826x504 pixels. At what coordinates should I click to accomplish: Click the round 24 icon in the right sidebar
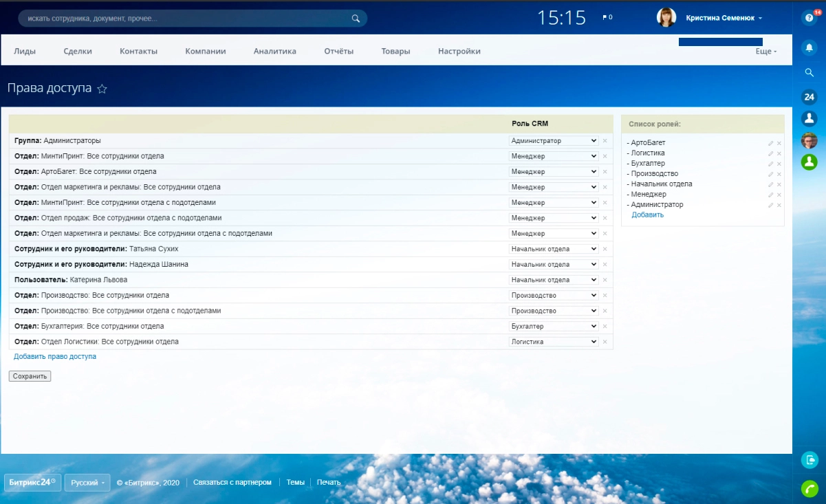(809, 97)
